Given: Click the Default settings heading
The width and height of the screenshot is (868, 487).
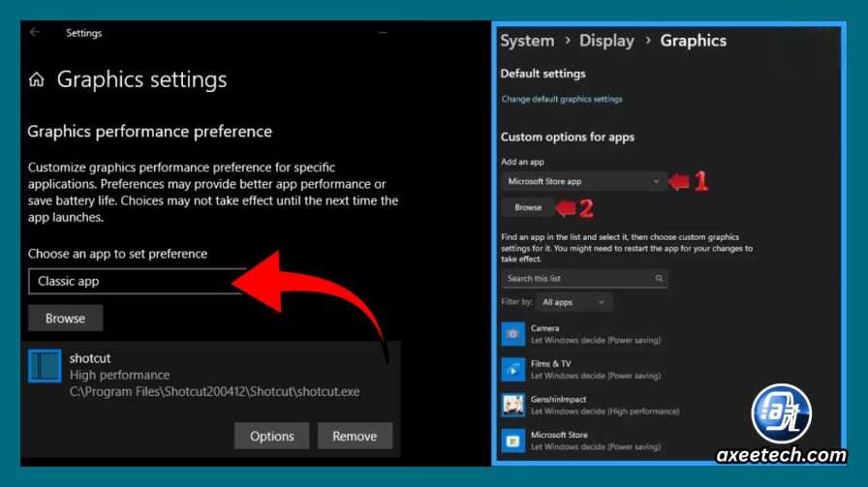Looking at the screenshot, I should [x=542, y=74].
